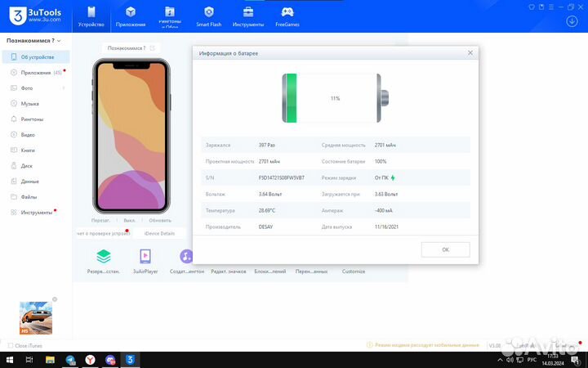This screenshot has width=588, height=368.
Task: Click the 11% battery charge indicator
Action: (x=336, y=98)
